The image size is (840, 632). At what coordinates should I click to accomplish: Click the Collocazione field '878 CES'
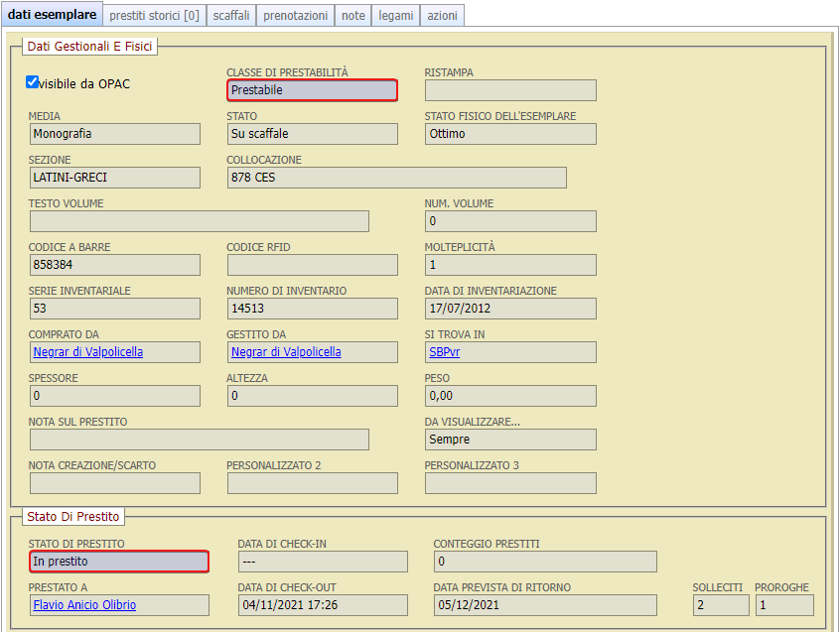396,178
